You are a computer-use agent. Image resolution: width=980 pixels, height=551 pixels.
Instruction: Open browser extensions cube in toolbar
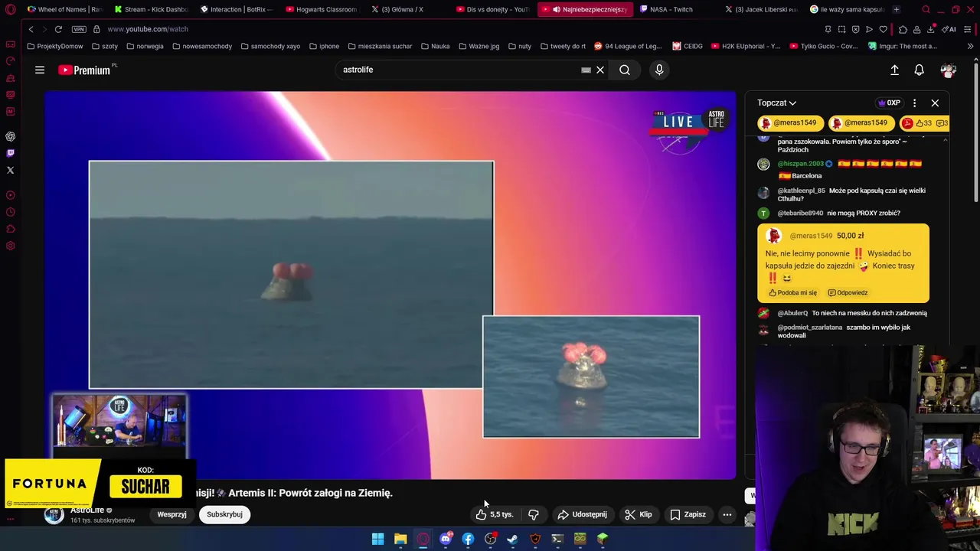tap(903, 29)
